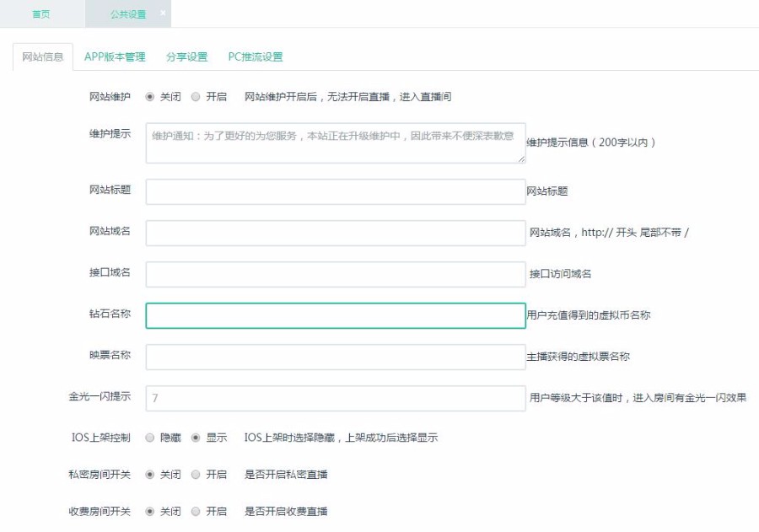Turn on 私密房间开关 with 开启
Viewport: 759px width, 532px height.
coord(196,475)
